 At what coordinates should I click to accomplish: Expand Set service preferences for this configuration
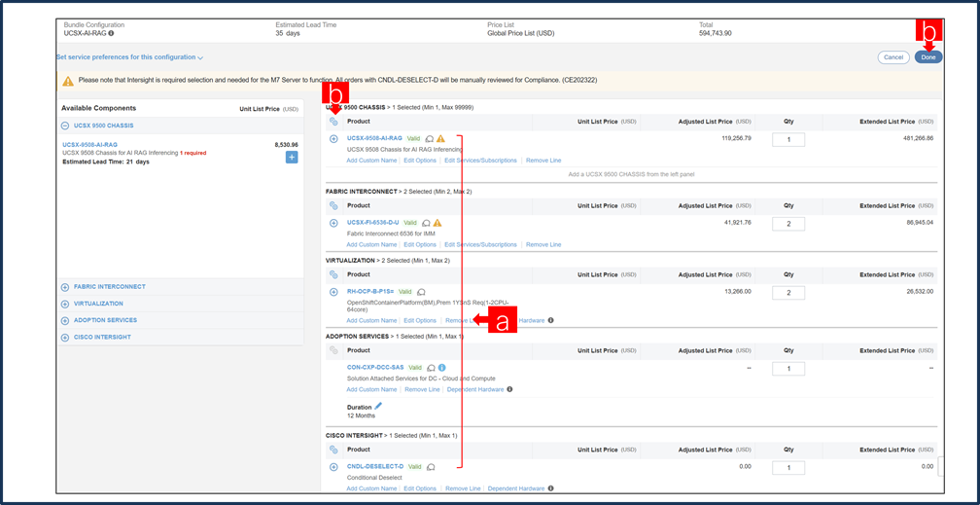pyautogui.click(x=129, y=57)
